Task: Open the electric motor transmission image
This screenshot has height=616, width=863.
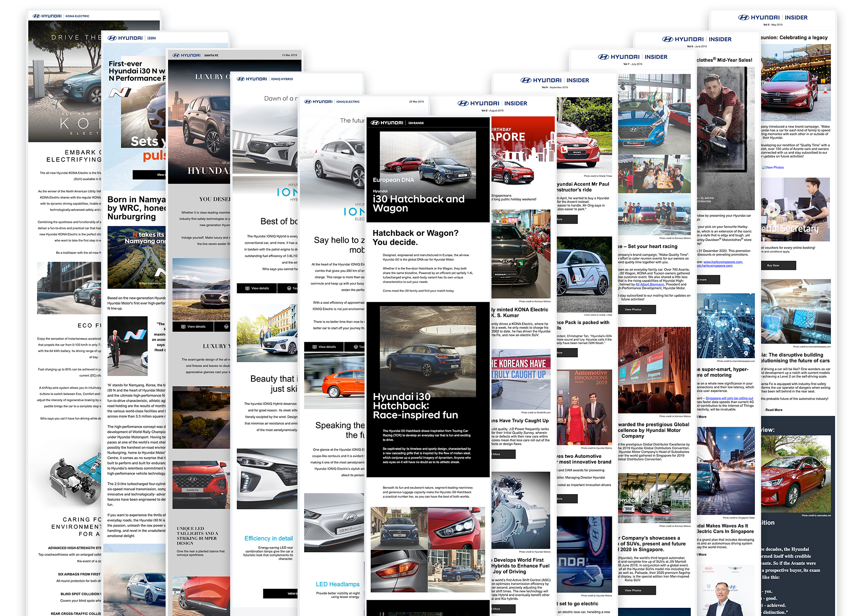Action: 521,510
